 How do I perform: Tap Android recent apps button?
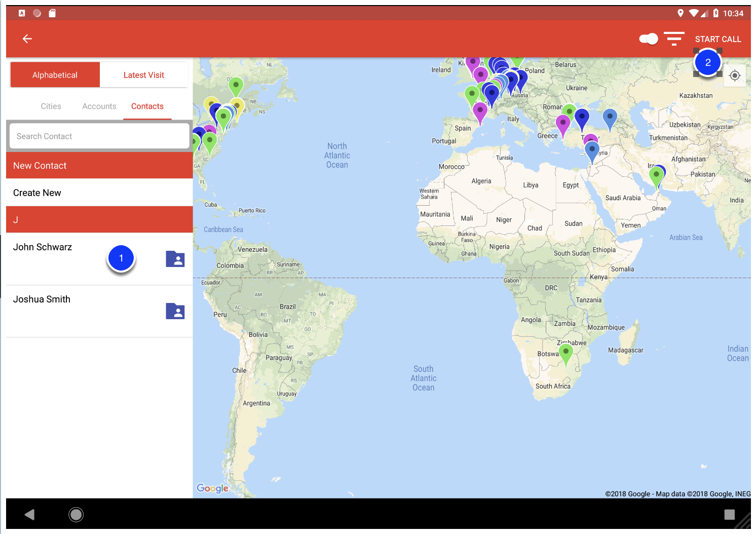[729, 515]
